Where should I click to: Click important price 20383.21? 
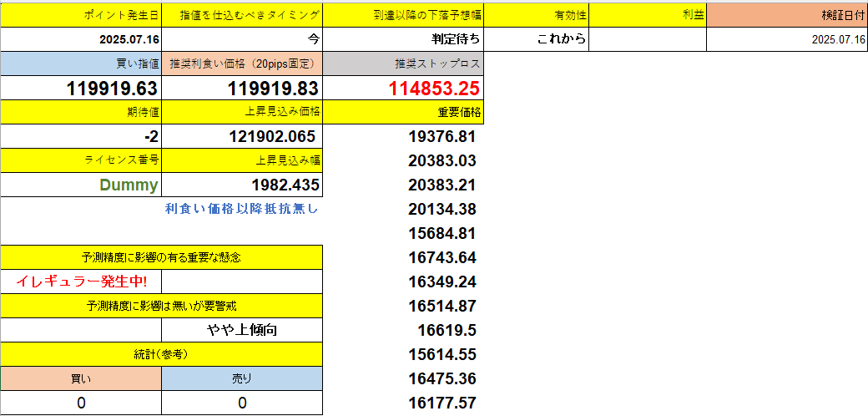[x=442, y=185]
